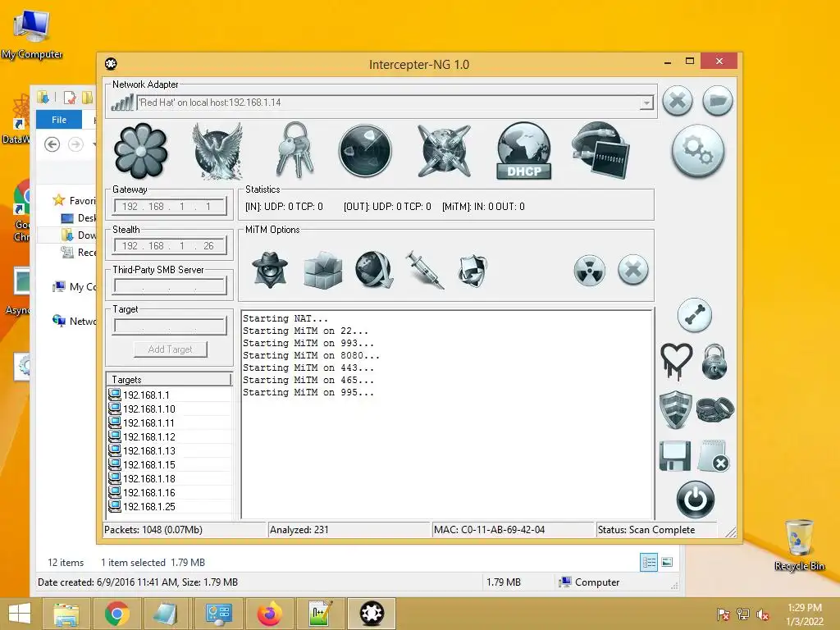Open the Passwords mode keys icon

[x=294, y=149]
